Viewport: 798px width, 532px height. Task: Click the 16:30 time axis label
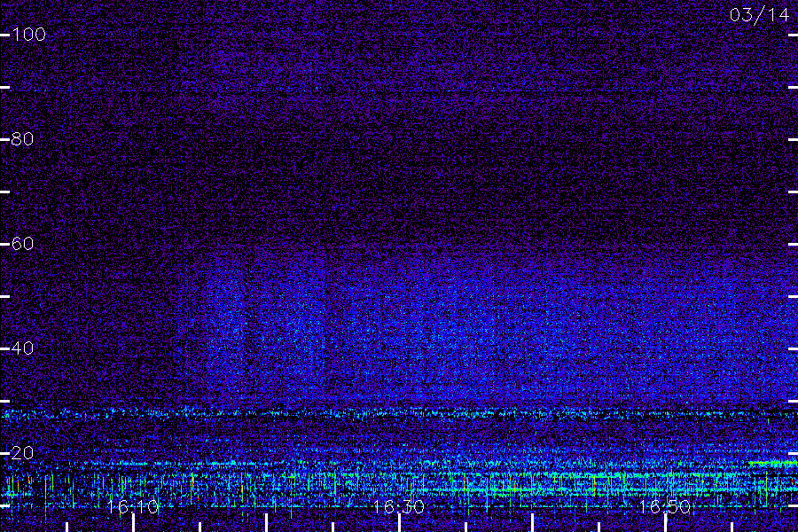coord(398,507)
